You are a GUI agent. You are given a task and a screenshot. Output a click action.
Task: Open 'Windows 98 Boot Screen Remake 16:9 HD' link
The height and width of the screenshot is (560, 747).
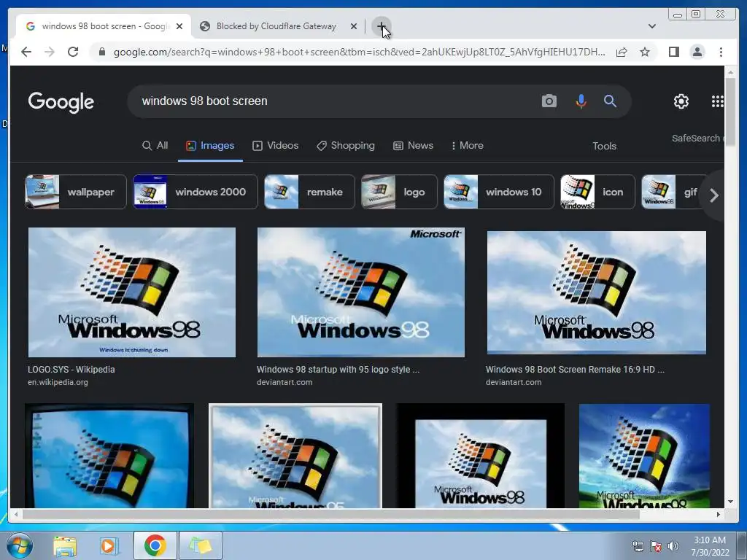point(575,370)
